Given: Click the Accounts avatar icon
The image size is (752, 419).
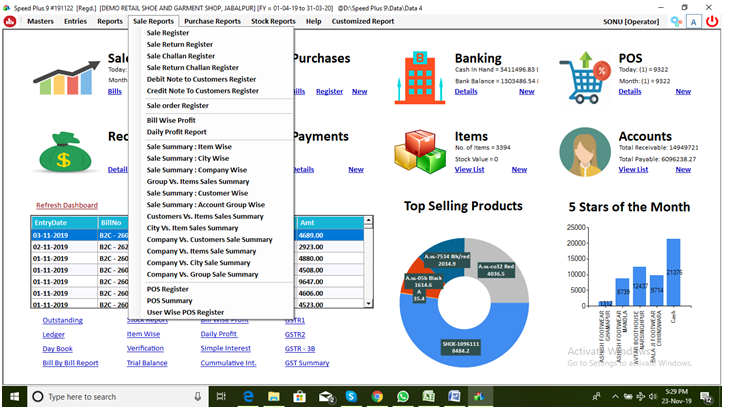Looking at the screenshot, I should (585, 152).
